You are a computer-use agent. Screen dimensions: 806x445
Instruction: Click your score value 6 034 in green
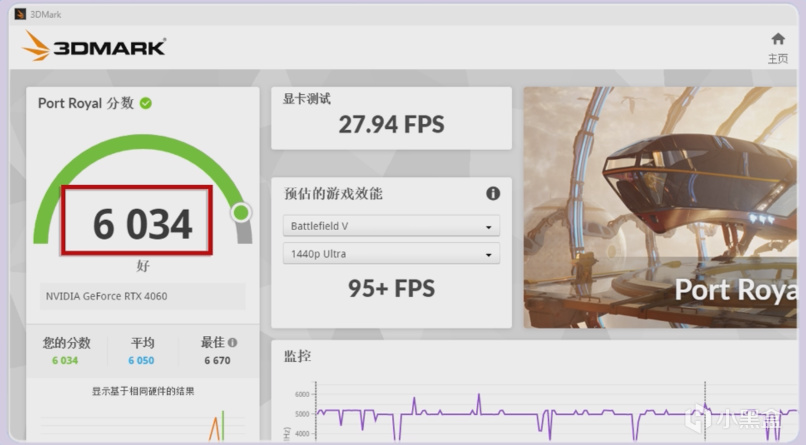pos(65,360)
